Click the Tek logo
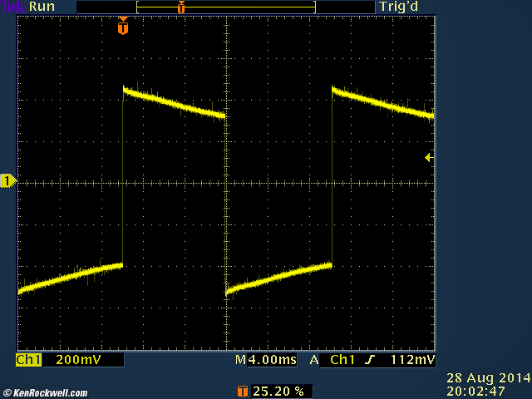The image size is (532, 399). point(12,7)
